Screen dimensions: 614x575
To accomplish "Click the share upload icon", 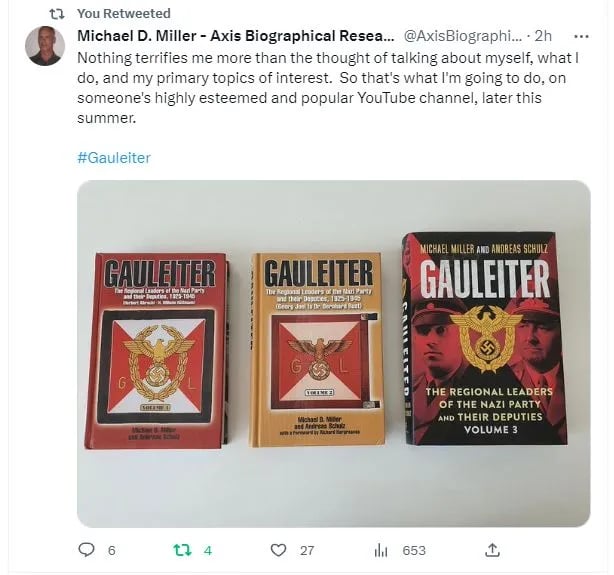I will point(492,550).
